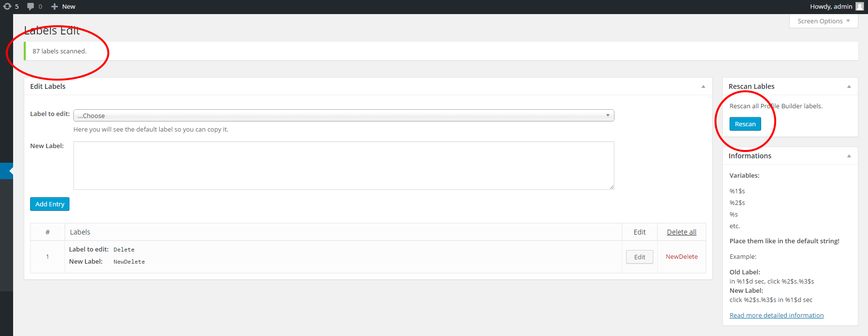Collapse the Edit Labels panel

tap(703, 86)
